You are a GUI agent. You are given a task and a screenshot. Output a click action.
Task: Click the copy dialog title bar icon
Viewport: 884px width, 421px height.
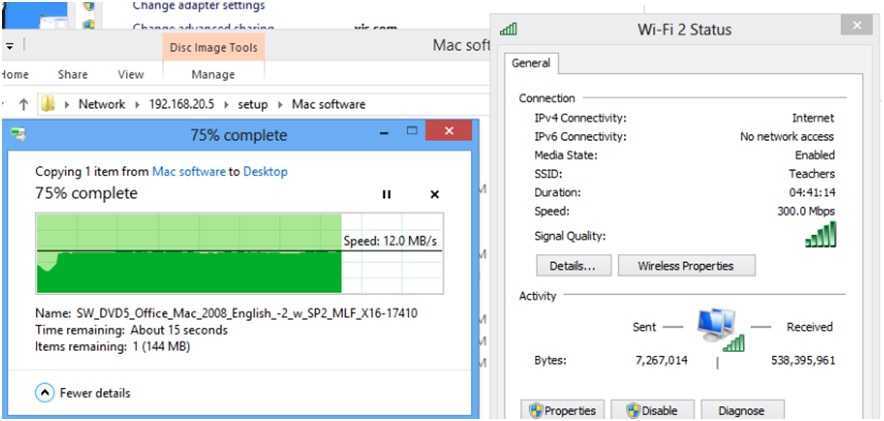[x=18, y=134]
